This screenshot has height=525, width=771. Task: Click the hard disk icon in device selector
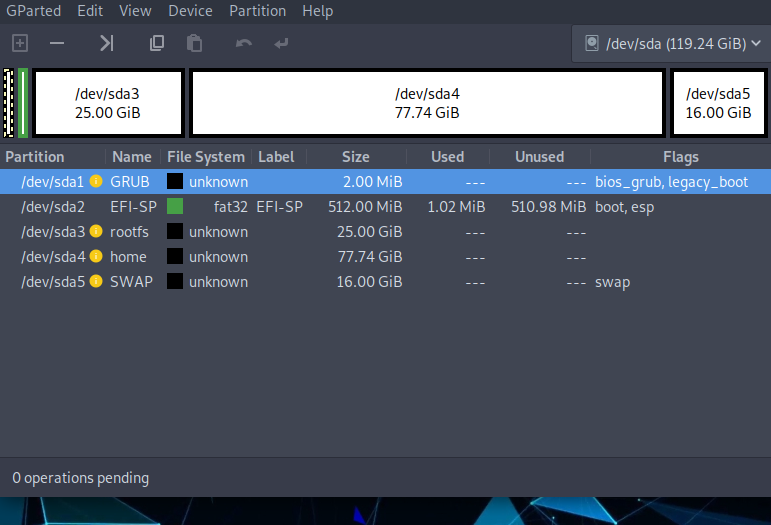click(592, 43)
